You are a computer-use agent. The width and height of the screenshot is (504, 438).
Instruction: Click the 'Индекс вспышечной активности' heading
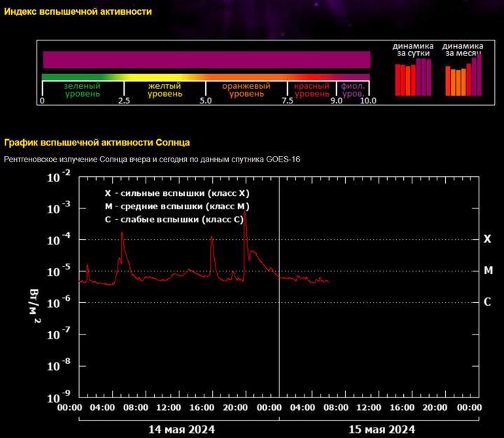pyautogui.click(x=78, y=12)
